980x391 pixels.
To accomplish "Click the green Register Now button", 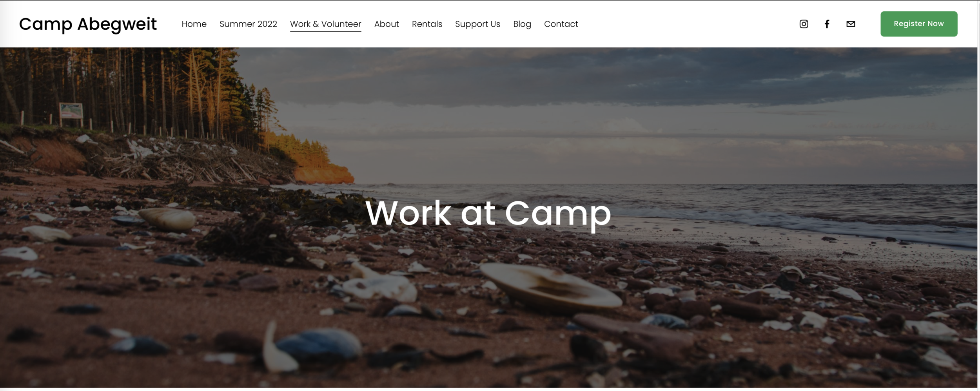I will 919,24.
